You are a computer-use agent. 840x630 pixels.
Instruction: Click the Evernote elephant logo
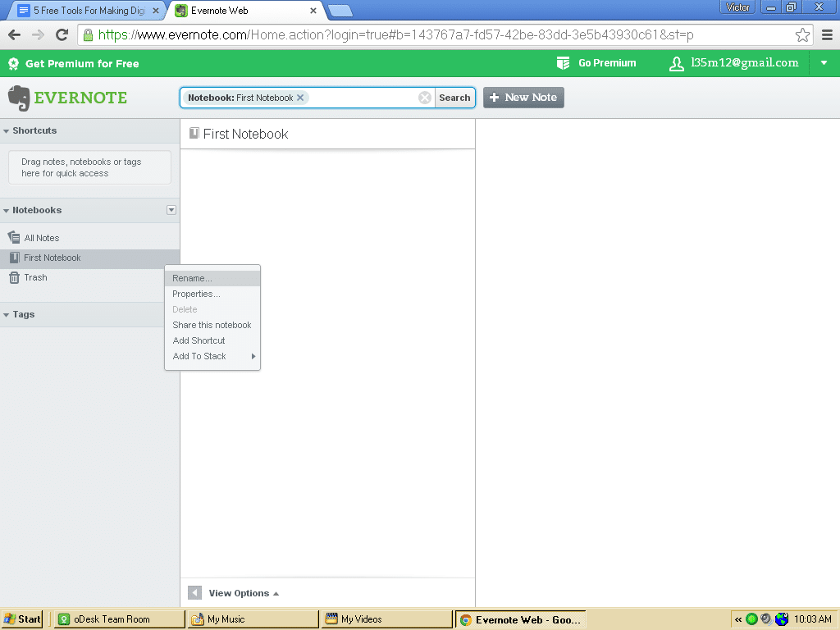(x=19, y=98)
